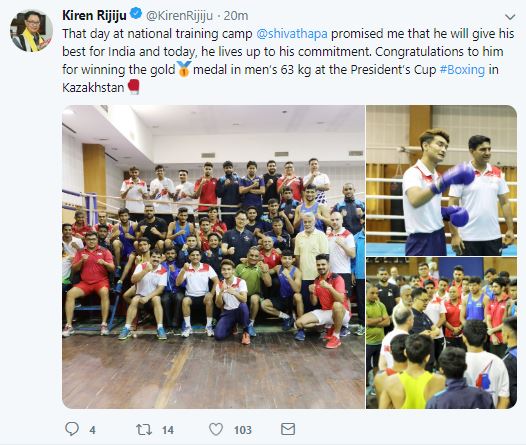The width and height of the screenshot is (526, 445).
Task: Click the Kiren Rijiju display name
Action: [94, 15]
